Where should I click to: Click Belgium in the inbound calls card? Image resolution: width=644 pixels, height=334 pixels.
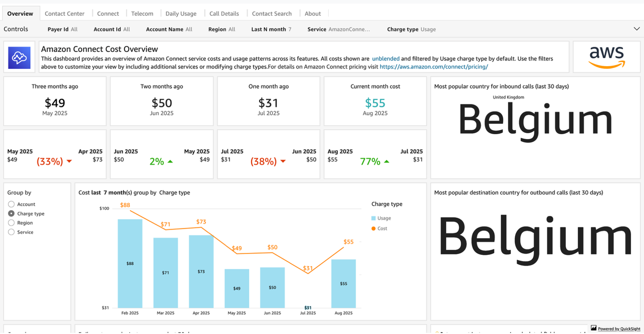pyautogui.click(x=535, y=121)
